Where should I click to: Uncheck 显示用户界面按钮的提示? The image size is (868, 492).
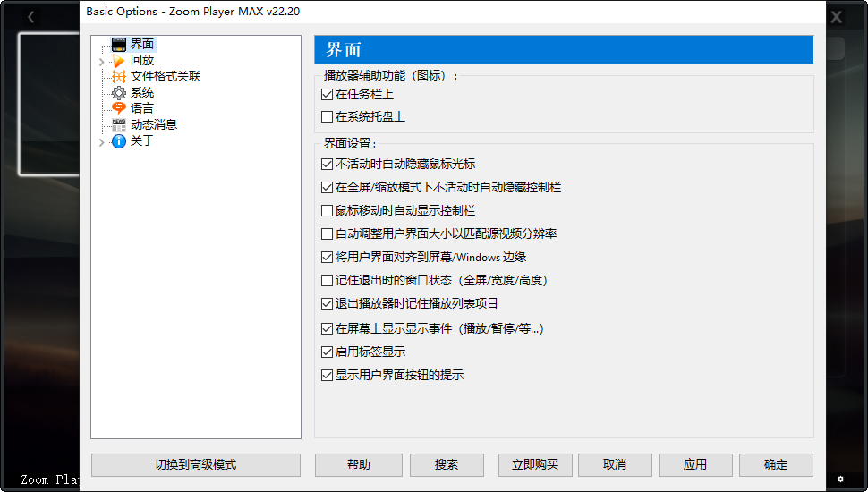coord(328,375)
